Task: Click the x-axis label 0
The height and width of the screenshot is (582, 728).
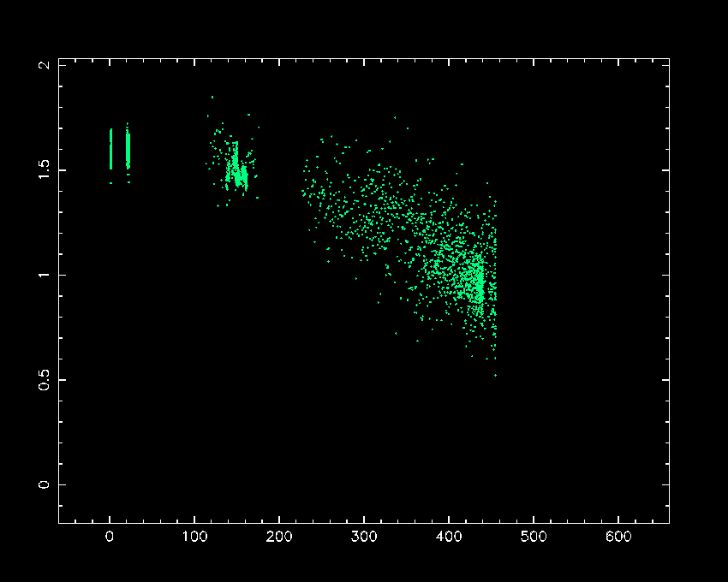Action: [x=110, y=537]
